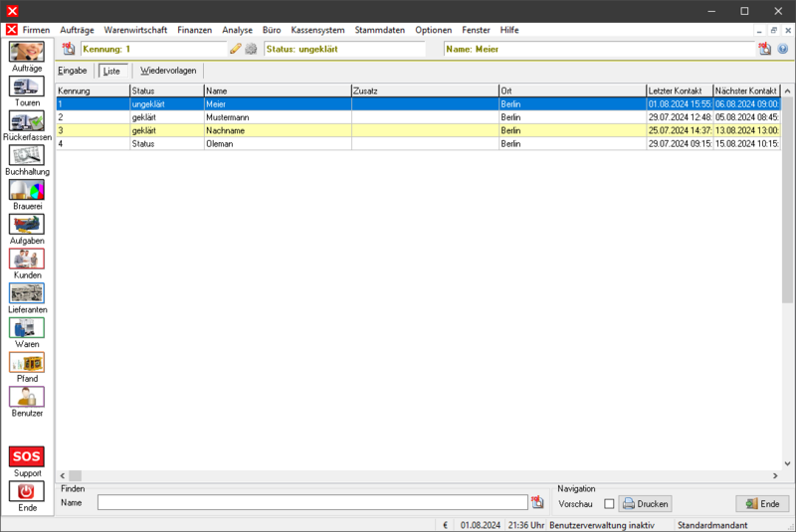
Task: Click the Ende button at bottom right
Action: coord(762,504)
